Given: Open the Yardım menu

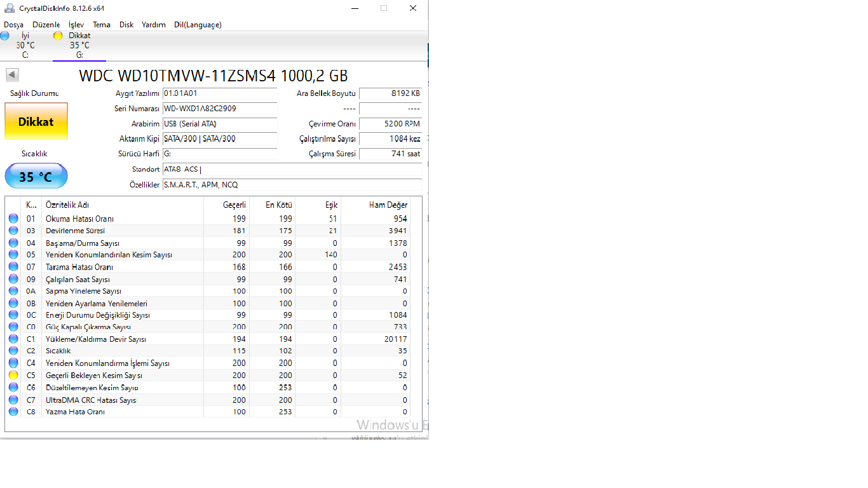Looking at the screenshot, I should pyautogui.click(x=154, y=25).
